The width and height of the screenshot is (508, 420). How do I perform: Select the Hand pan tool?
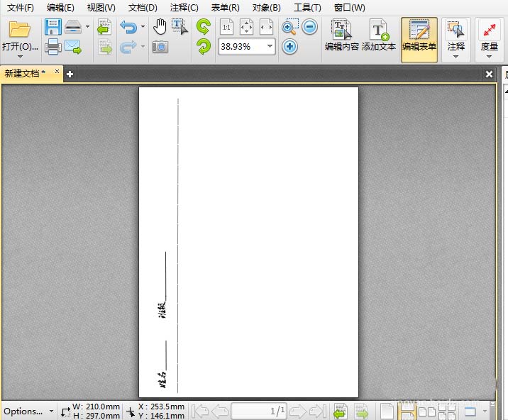pyautogui.click(x=160, y=27)
